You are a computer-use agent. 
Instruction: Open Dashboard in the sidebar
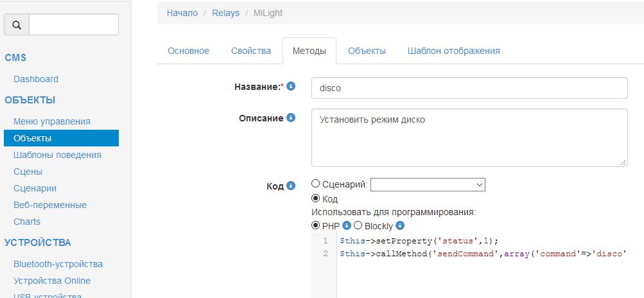[x=36, y=79]
